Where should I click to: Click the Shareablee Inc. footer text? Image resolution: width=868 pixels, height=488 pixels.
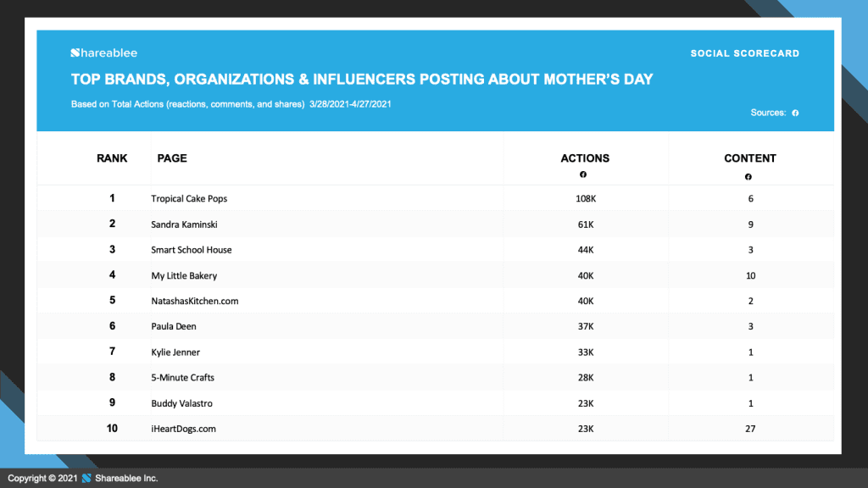tap(126, 478)
